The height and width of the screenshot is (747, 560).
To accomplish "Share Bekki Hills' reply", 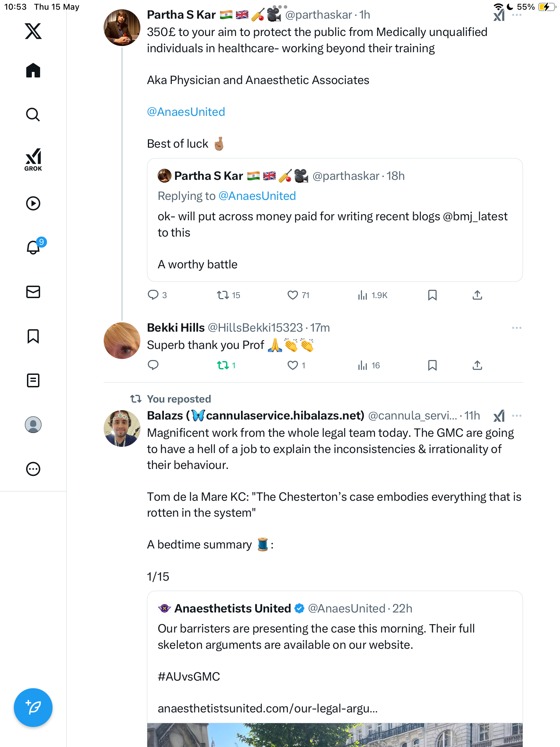I will pos(477,365).
